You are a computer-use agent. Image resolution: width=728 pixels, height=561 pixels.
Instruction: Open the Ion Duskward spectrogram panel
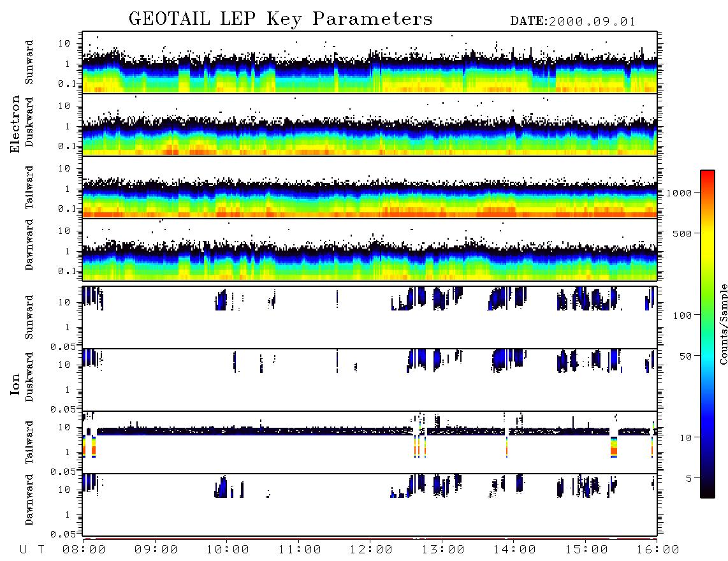pyautogui.click(x=370, y=379)
